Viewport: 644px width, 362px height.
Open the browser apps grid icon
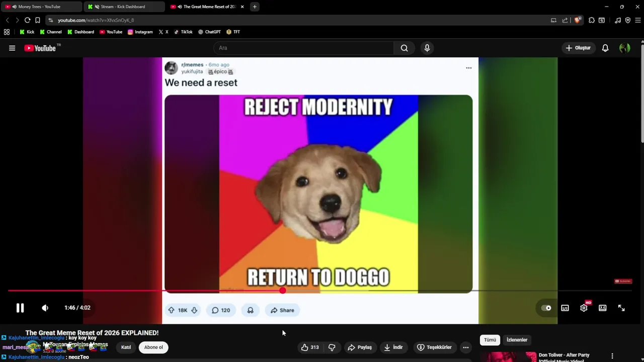(x=7, y=32)
